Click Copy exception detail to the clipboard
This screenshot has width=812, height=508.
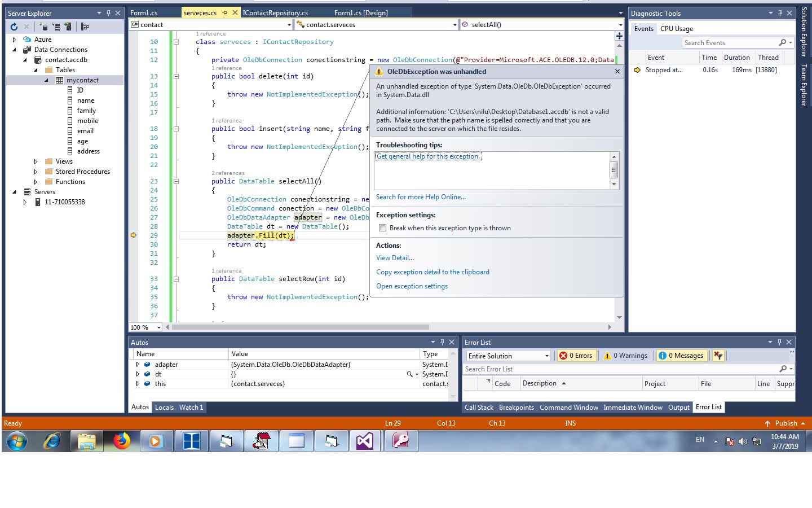tap(433, 272)
